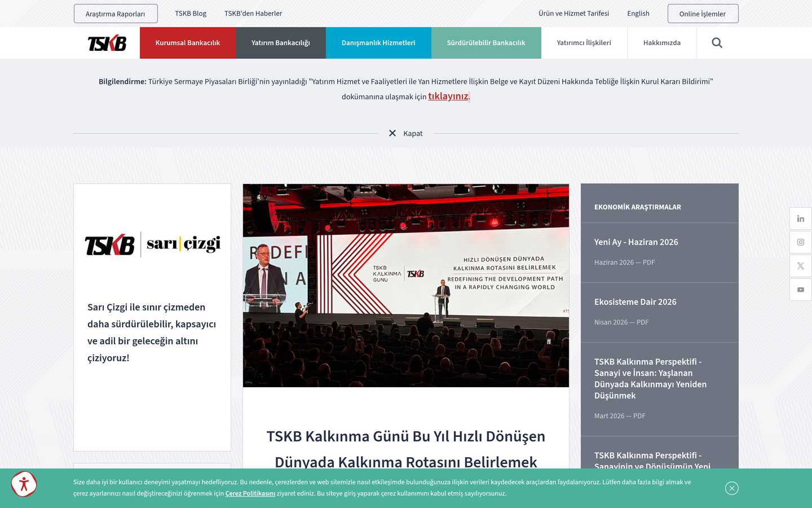Open the Çerez Politikasını link
Screen dimensions: 812x508
[x=250, y=493]
